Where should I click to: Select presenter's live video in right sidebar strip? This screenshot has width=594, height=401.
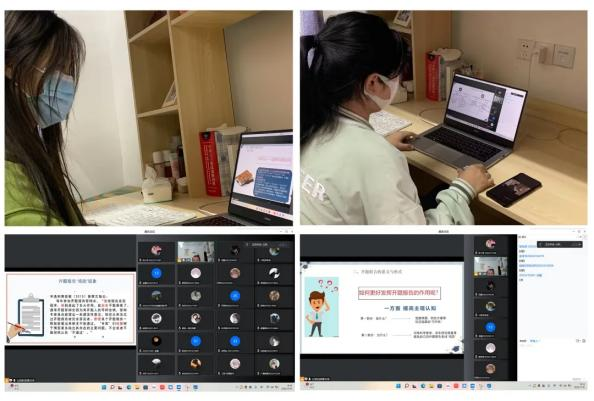tap(491, 267)
